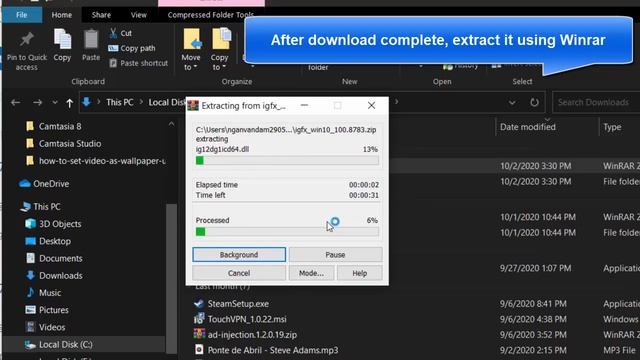Select Local Disk (C:) in navigation pane
640x360 pixels.
[x=65, y=344]
